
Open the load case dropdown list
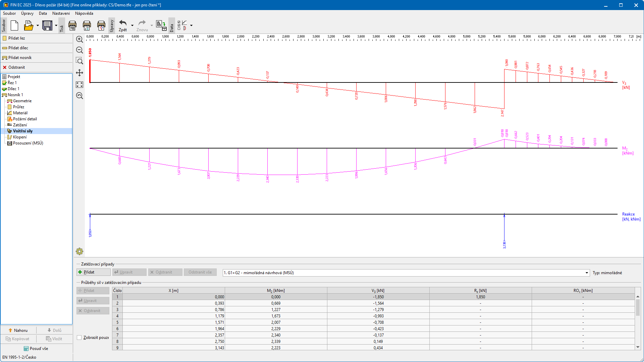tap(587, 273)
